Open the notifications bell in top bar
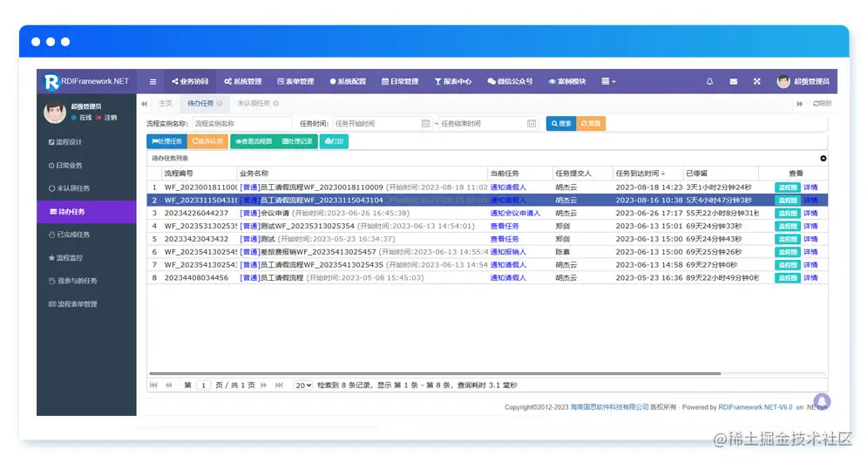Viewport: 868px width, 463px height. pyautogui.click(x=709, y=81)
